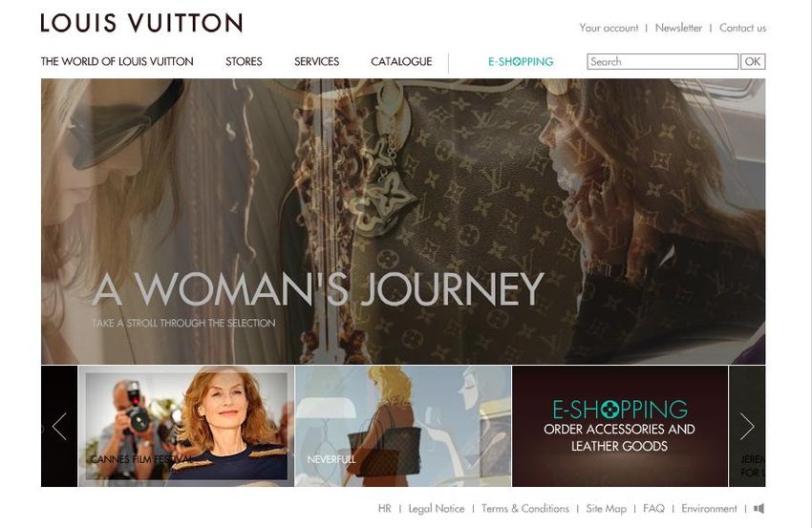This screenshot has width=812, height=528.
Task: Open the Site Map footer link
Action: coord(606,509)
